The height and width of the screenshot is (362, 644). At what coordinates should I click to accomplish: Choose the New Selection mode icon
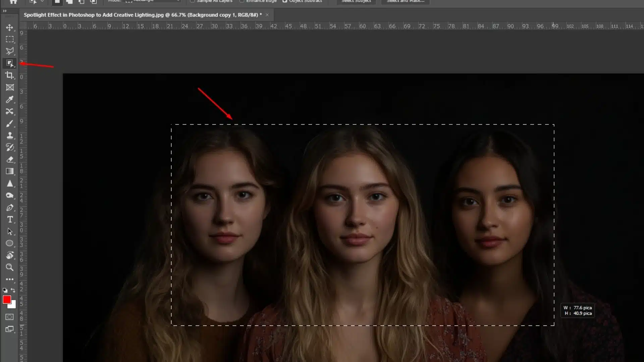[57, 2]
